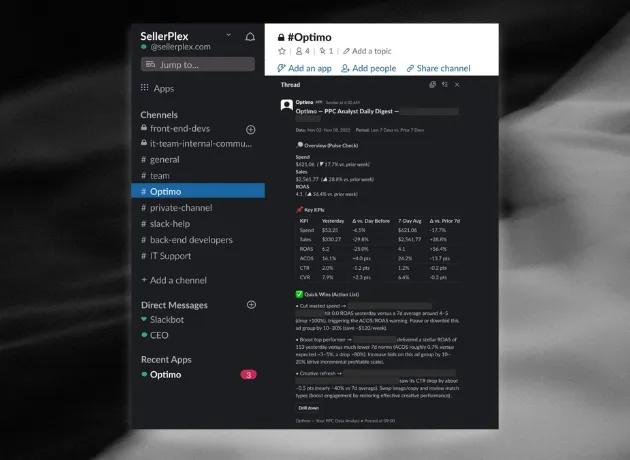Click the +56.4% ROAS change cell
The image size is (630, 460).
click(x=438, y=249)
